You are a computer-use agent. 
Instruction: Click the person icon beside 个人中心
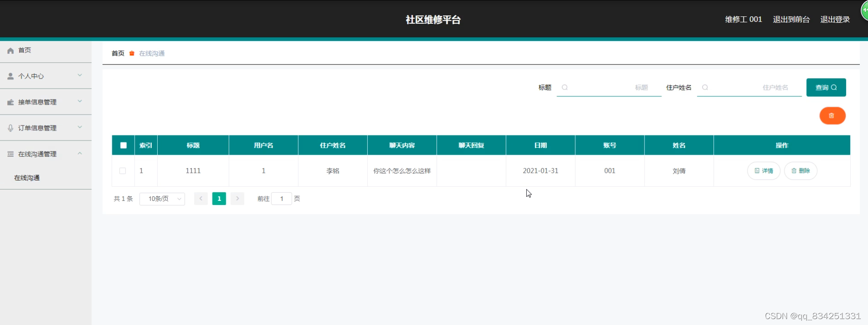point(10,76)
